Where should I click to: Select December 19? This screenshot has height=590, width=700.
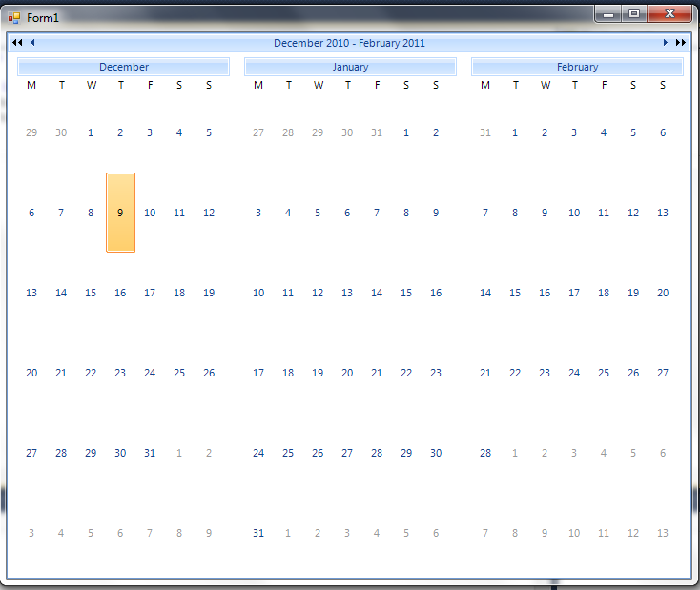(x=209, y=293)
